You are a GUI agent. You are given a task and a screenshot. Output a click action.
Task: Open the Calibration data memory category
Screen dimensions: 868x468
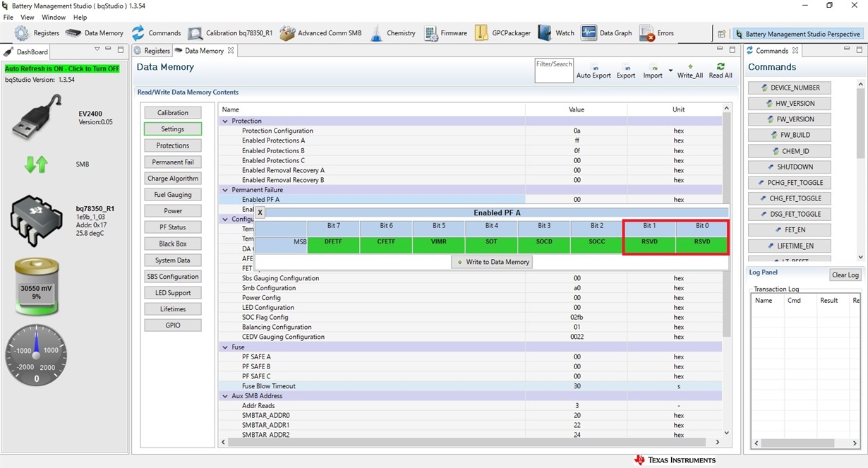tap(173, 113)
